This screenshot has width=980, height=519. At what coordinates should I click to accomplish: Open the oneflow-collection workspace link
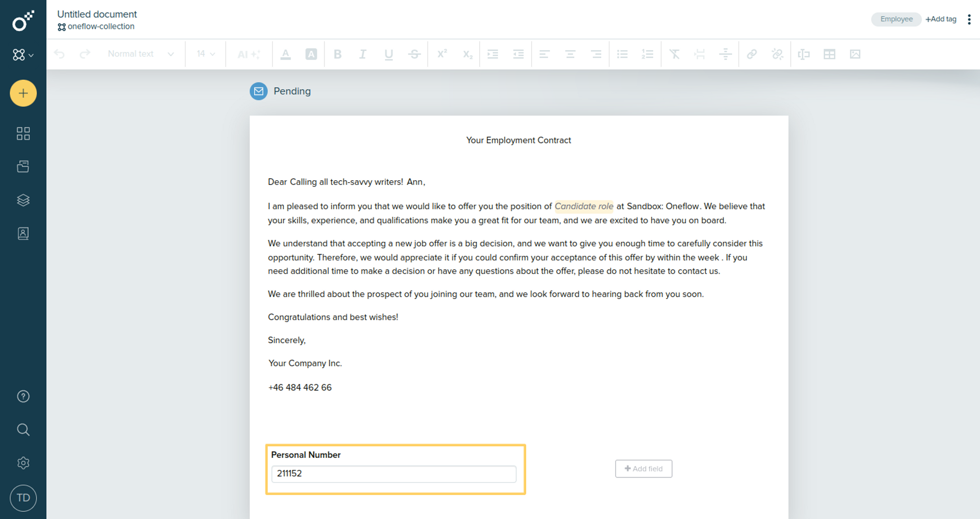(96, 26)
